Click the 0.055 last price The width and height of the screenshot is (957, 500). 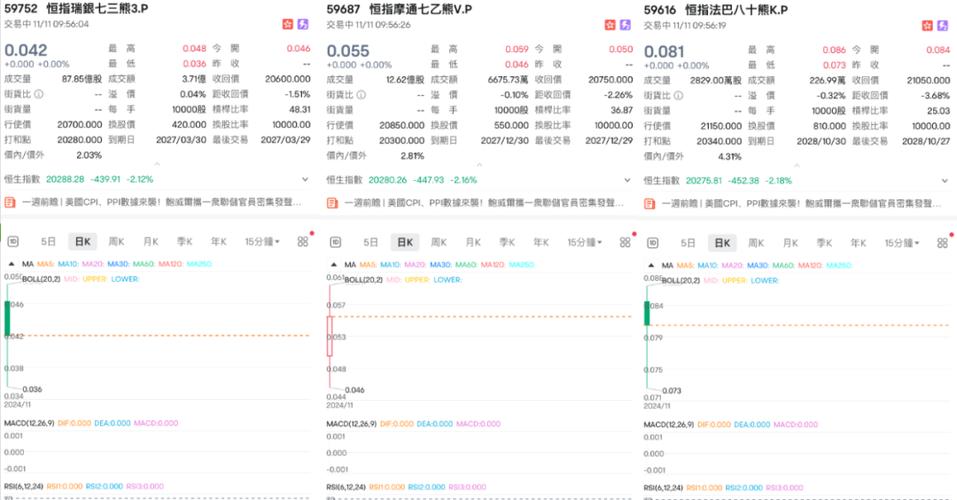pos(348,51)
